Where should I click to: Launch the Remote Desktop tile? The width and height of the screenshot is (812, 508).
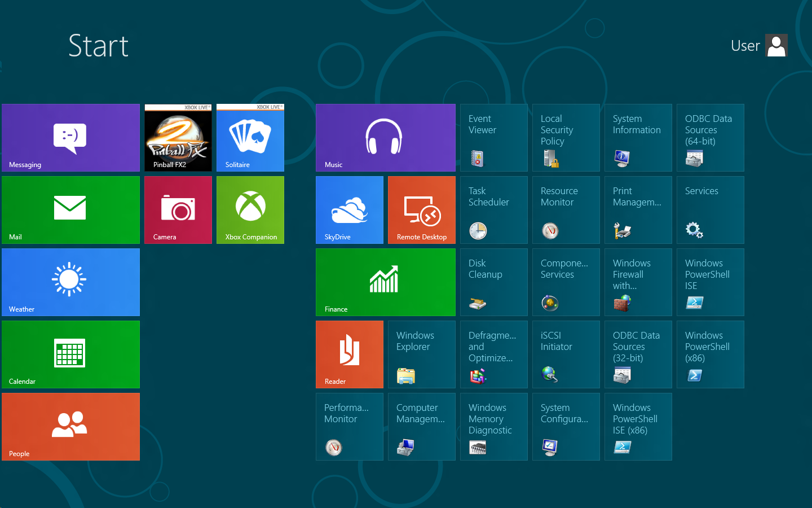point(422,210)
